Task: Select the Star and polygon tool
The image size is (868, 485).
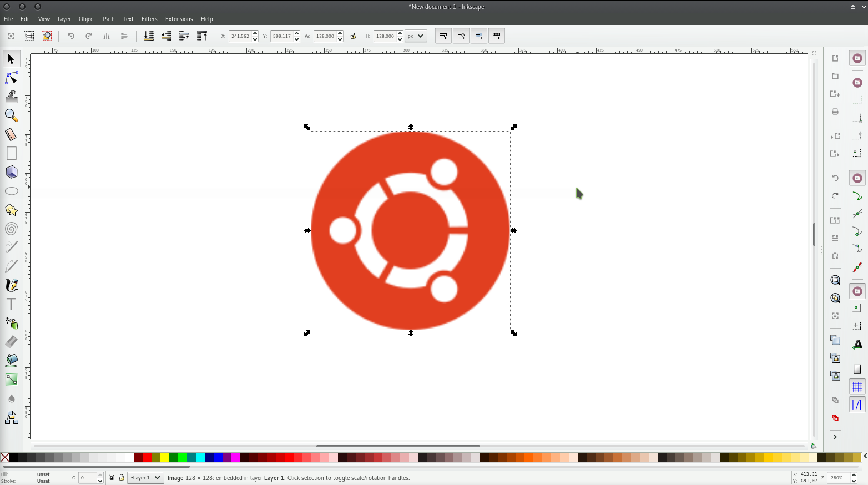Action: click(11, 210)
